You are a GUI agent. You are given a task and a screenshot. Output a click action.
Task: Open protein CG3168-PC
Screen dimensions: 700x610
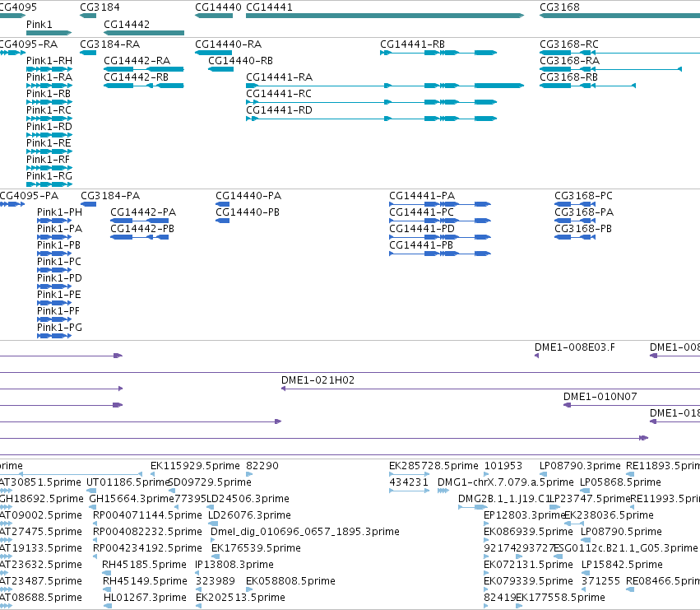coord(583,196)
